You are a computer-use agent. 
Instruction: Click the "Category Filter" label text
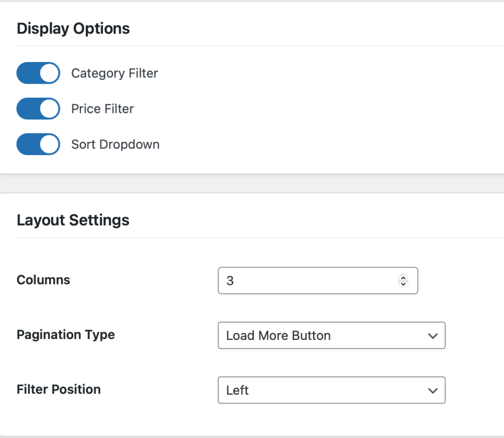[114, 73]
